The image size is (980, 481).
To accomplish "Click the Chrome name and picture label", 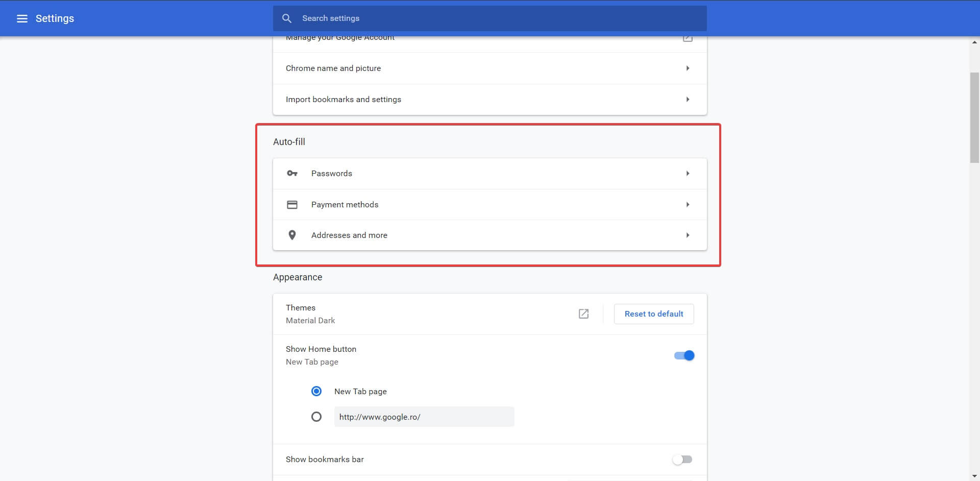I will coord(333,68).
